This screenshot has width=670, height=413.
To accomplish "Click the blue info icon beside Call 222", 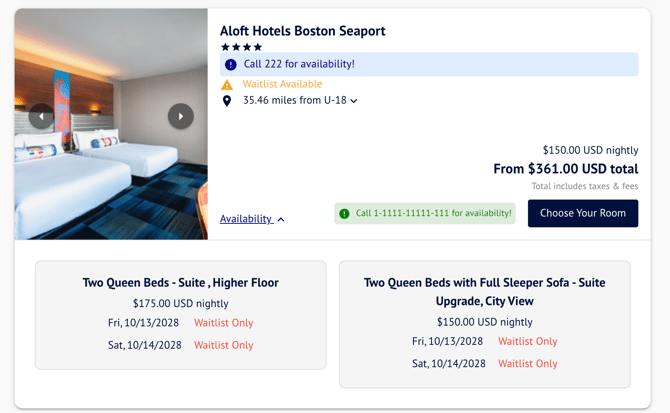I will 231,65.
